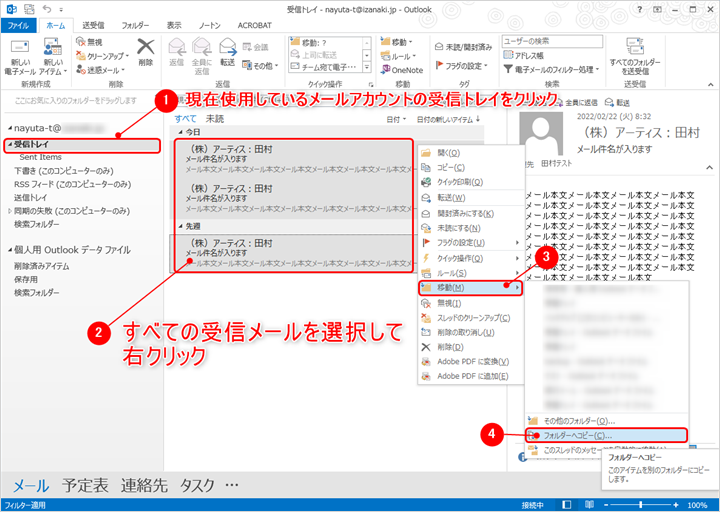
Task: Open クリーンアップ cleanup options
Action: (101, 56)
